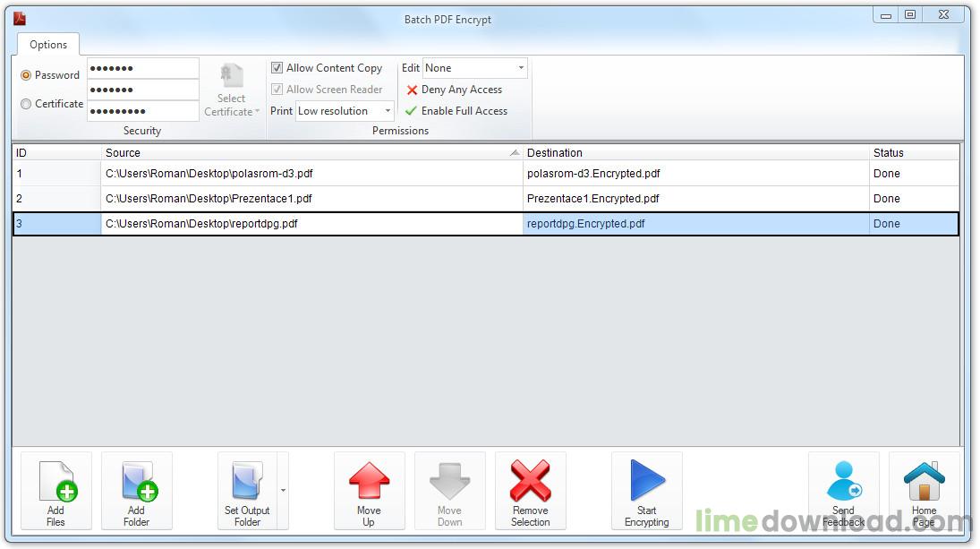
Task: Toggle Allow Content Copy checkbox
Action: point(277,68)
